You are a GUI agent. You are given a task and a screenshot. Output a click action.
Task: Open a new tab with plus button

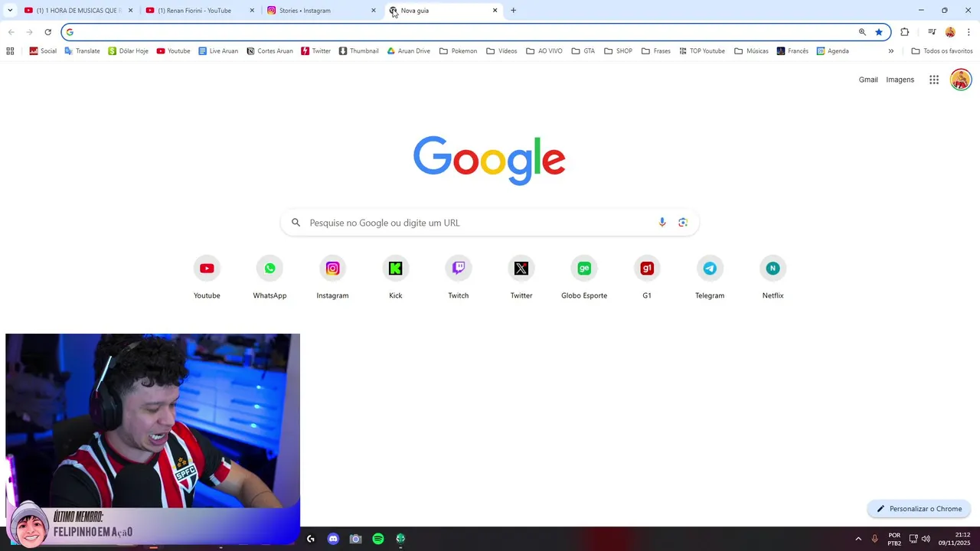[513, 11]
